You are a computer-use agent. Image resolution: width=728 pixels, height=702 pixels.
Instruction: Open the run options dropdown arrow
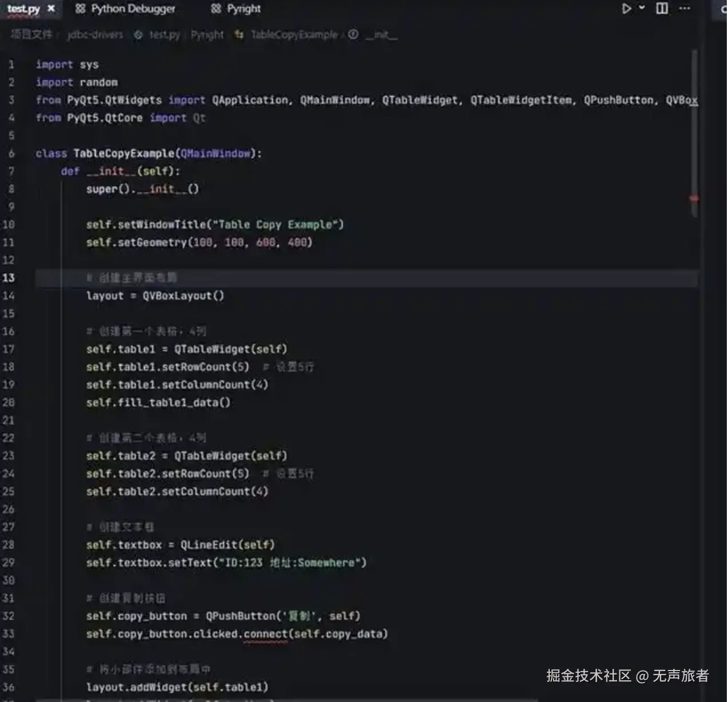coord(642,8)
